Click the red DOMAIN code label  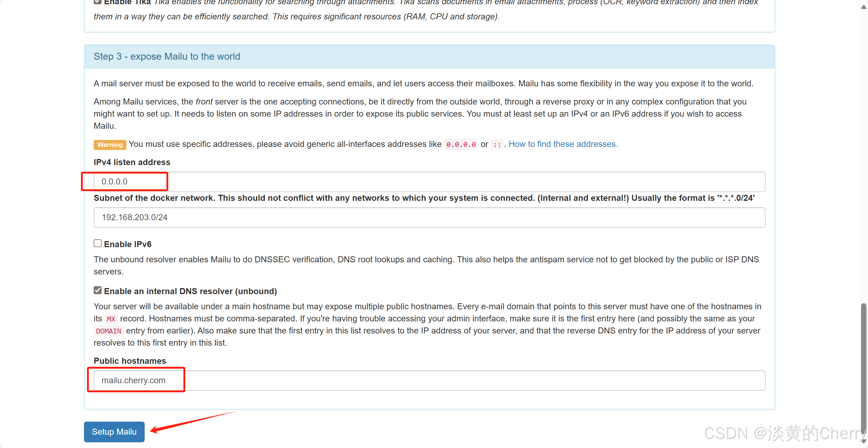(108, 331)
